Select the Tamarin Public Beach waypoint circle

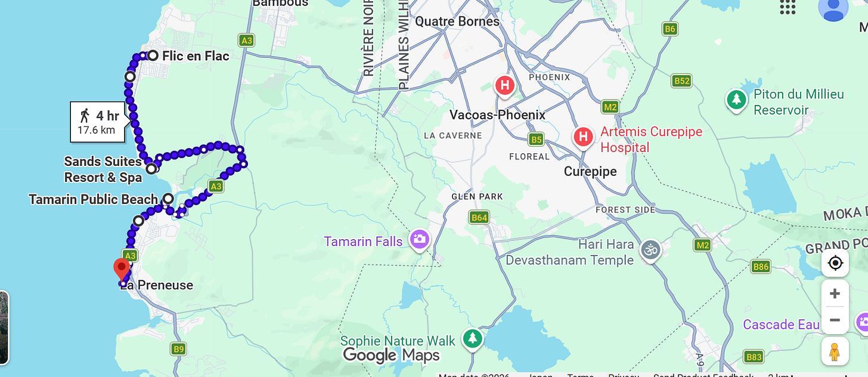coord(169,199)
